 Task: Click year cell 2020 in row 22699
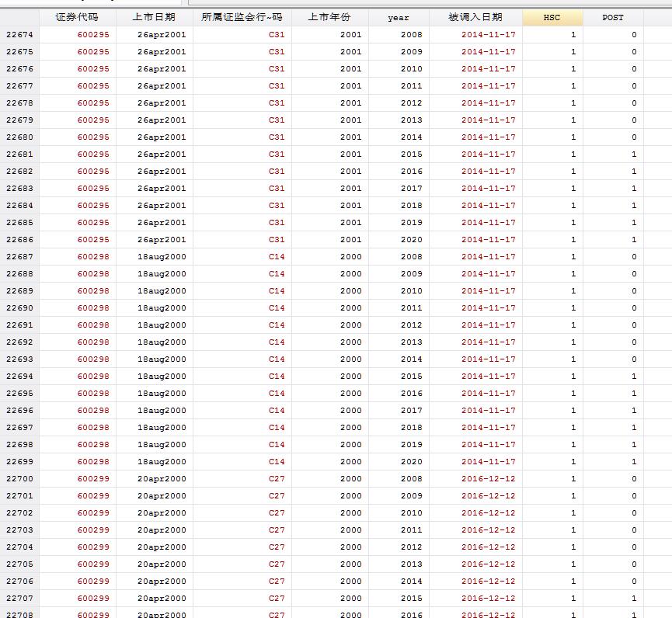[x=399, y=462]
